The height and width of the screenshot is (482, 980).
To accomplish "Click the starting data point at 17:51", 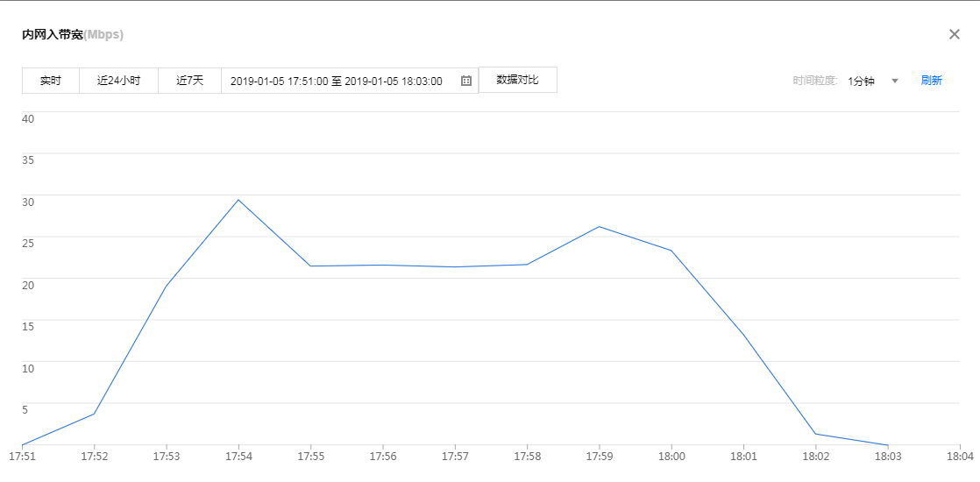I will 22,444.
